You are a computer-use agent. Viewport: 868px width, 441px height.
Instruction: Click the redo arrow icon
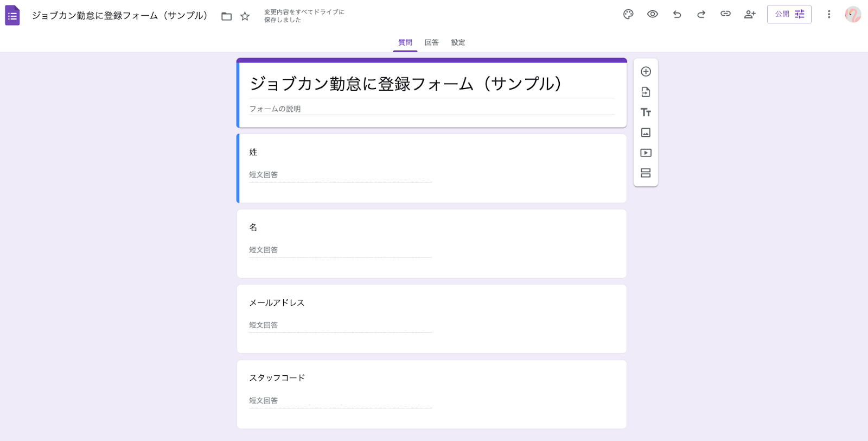[x=701, y=15]
